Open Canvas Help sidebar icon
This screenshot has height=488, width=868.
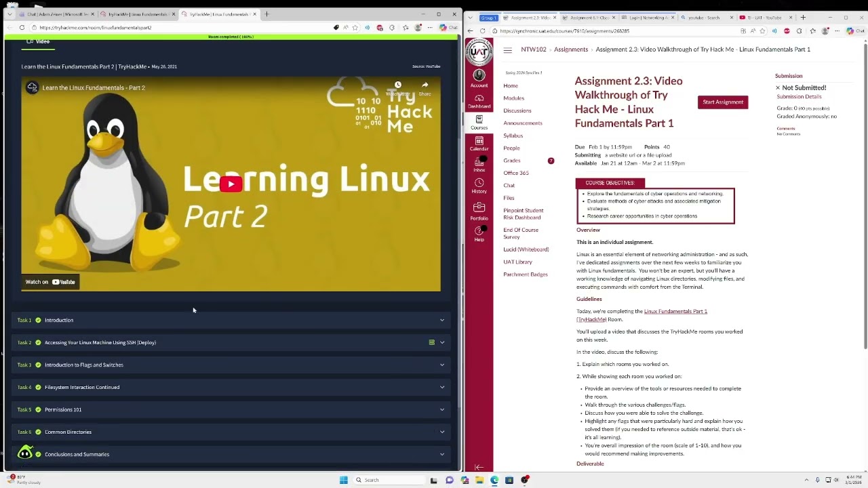[x=479, y=234]
